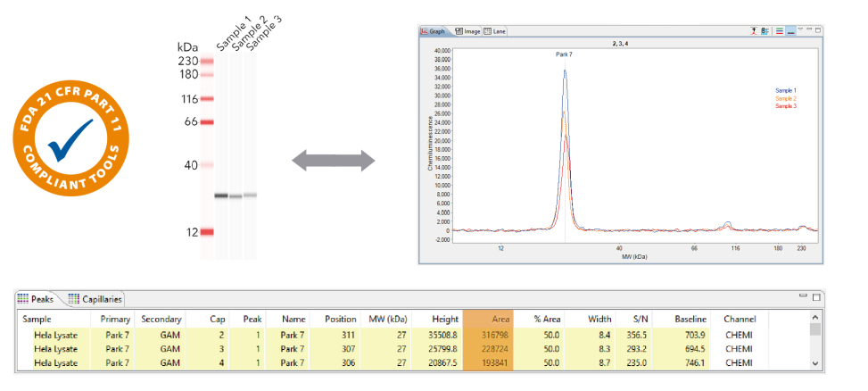
Task: Open the Image tab
Action: (467, 30)
